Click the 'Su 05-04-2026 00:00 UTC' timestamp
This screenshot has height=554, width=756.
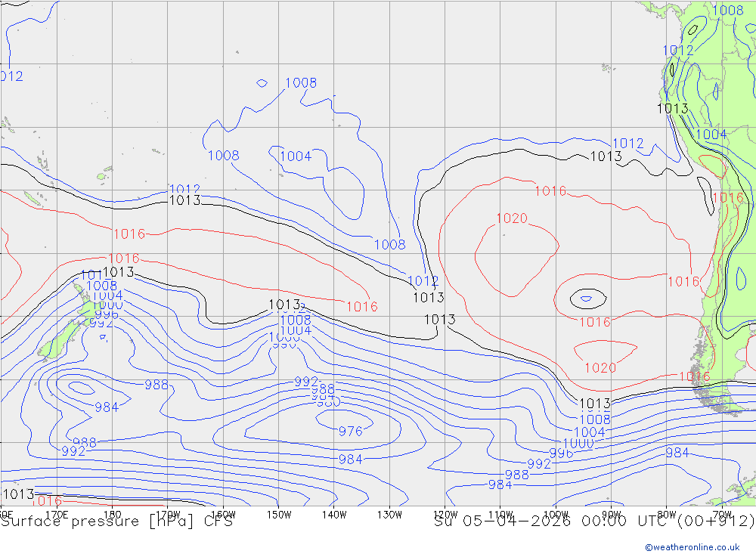click(554, 522)
